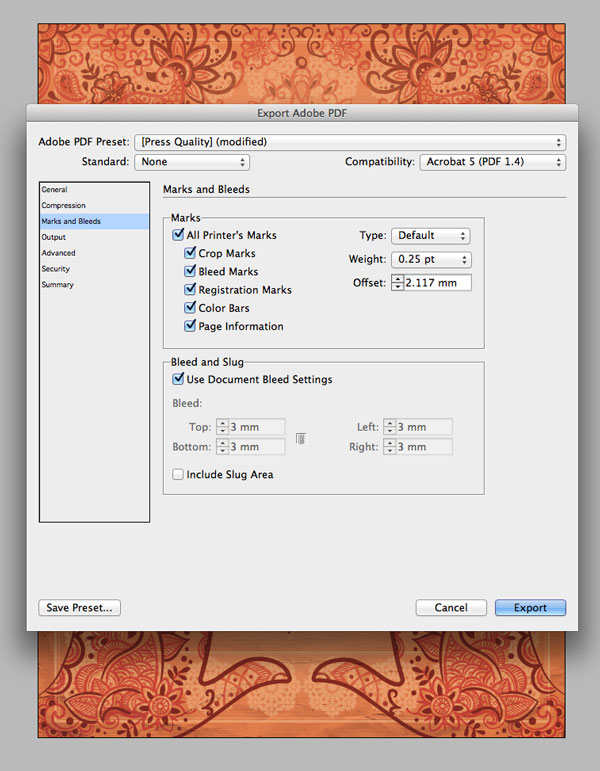
Task: Go to Output settings section
Action: tap(94, 237)
